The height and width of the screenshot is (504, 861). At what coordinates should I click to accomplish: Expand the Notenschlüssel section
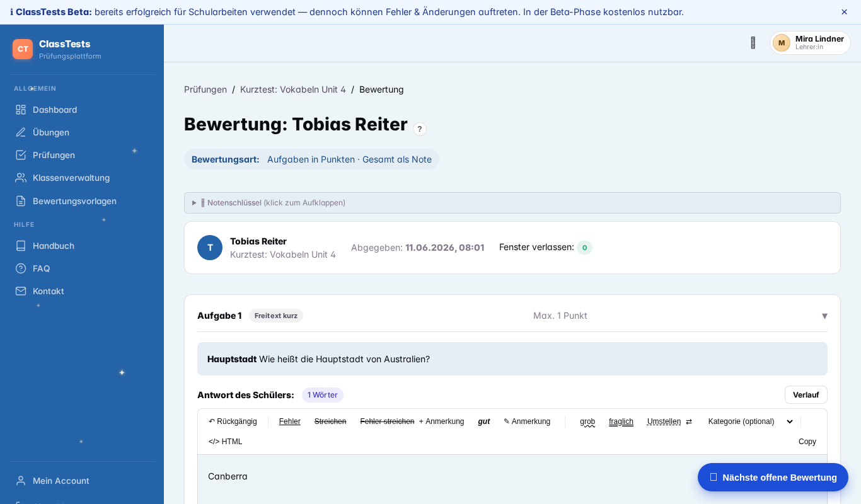(x=512, y=203)
